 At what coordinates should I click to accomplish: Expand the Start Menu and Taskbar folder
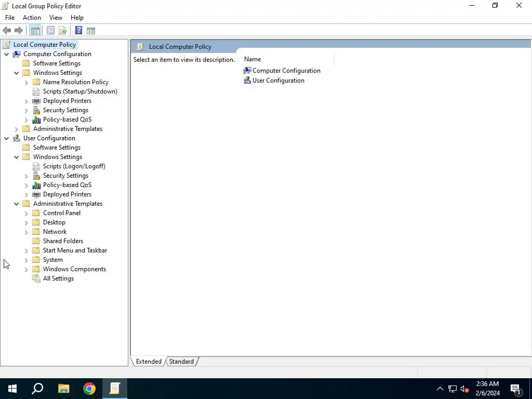26,250
